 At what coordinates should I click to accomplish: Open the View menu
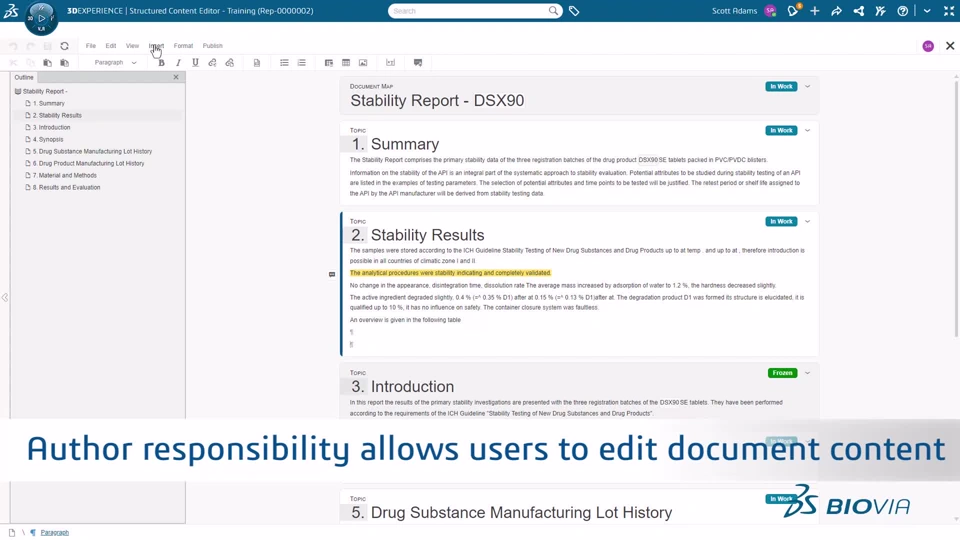coord(132,46)
